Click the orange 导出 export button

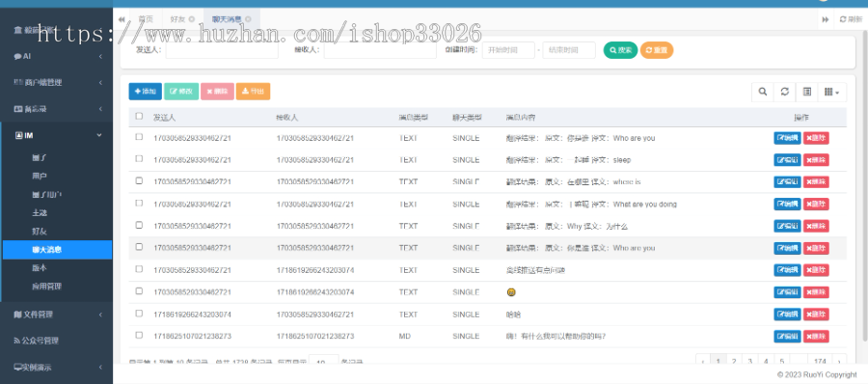coord(253,92)
